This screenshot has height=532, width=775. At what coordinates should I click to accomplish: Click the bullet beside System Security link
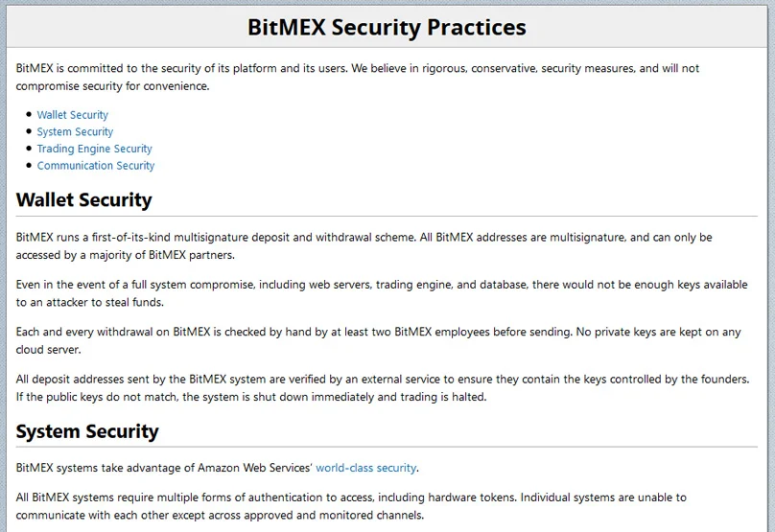point(29,131)
